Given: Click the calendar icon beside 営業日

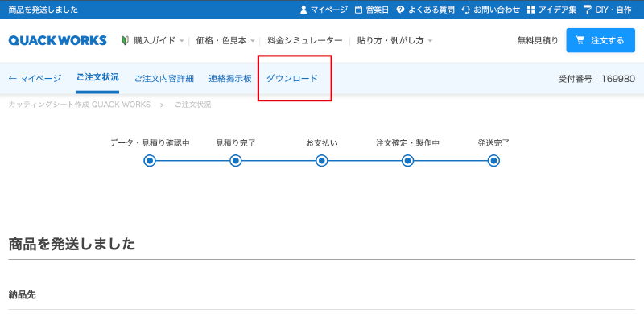Looking at the screenshot, I should tap(358, 10).
